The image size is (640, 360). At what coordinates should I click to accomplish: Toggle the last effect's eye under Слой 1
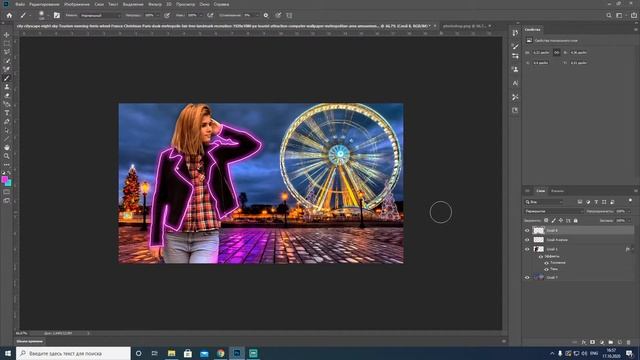[x=547, y=269]
